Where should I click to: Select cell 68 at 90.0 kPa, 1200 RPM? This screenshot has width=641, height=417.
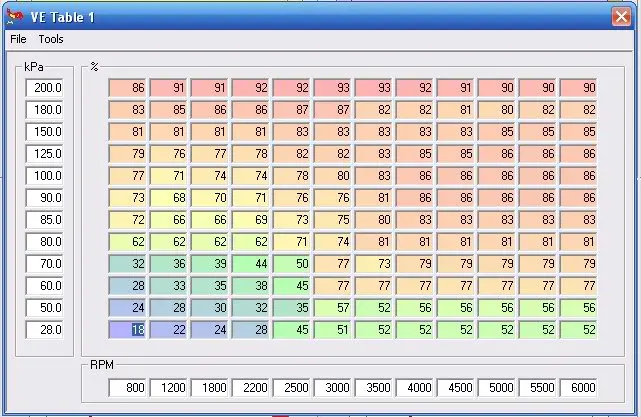(168, 198)
